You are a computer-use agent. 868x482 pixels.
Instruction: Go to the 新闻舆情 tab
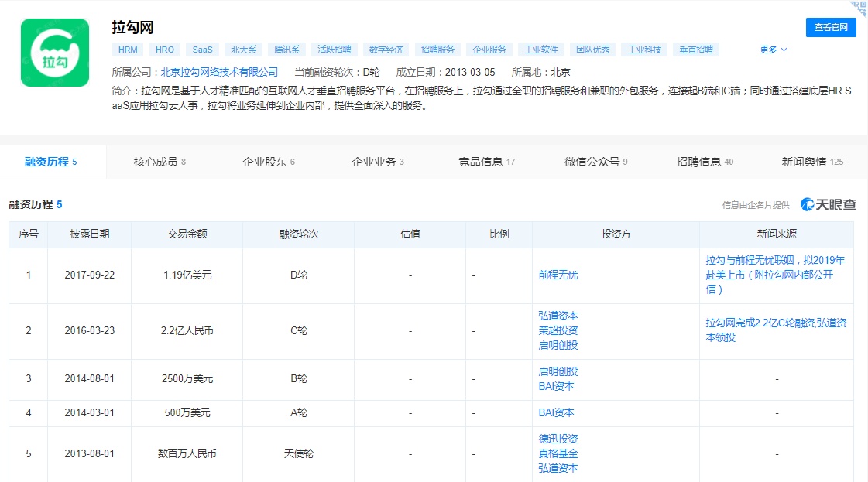[x=812, y=162]
